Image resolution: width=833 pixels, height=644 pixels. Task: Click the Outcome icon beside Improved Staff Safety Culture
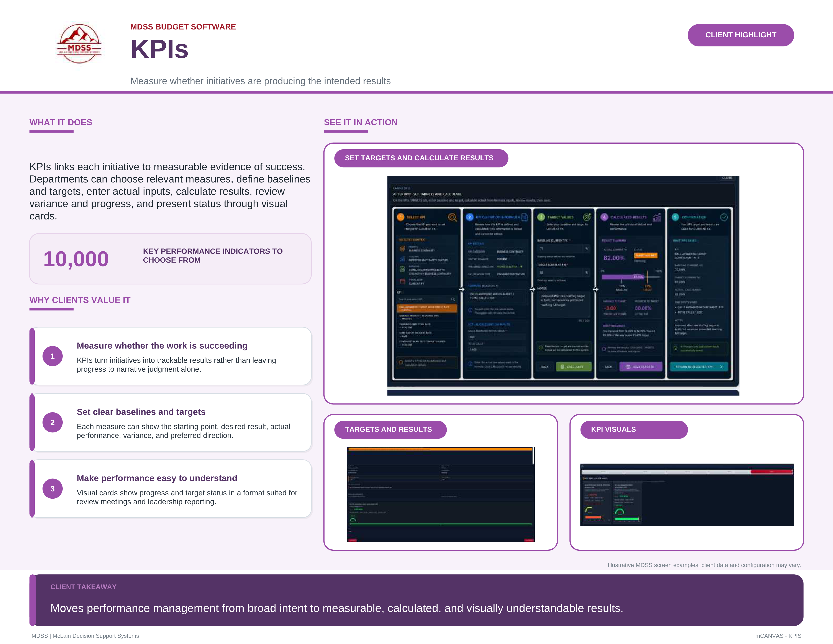coord(402,259)
